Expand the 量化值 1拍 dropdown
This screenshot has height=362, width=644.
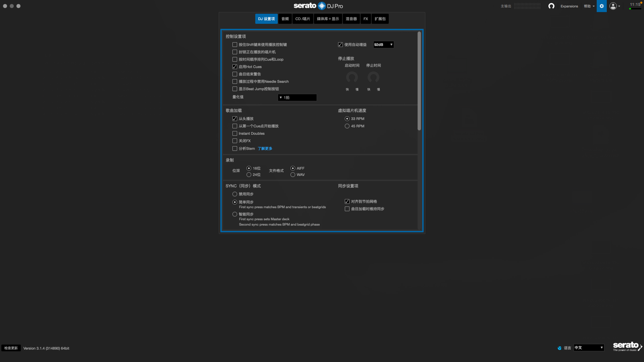(x=297, y=97)
